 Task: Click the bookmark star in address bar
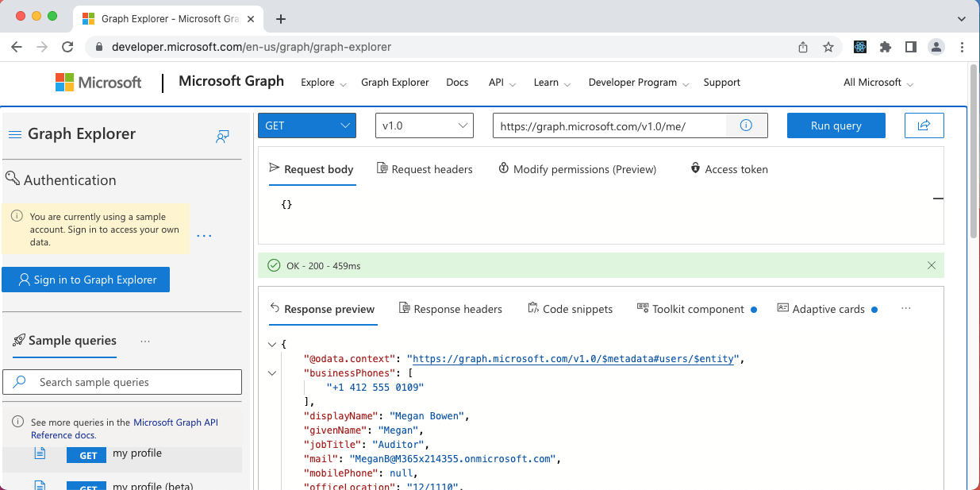pyautogui.click(x=828, y=47)
